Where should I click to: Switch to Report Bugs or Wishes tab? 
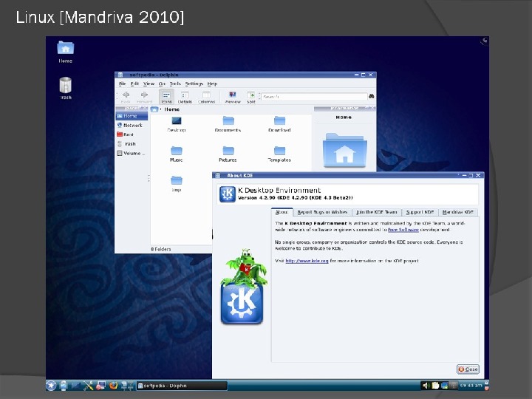322,212
